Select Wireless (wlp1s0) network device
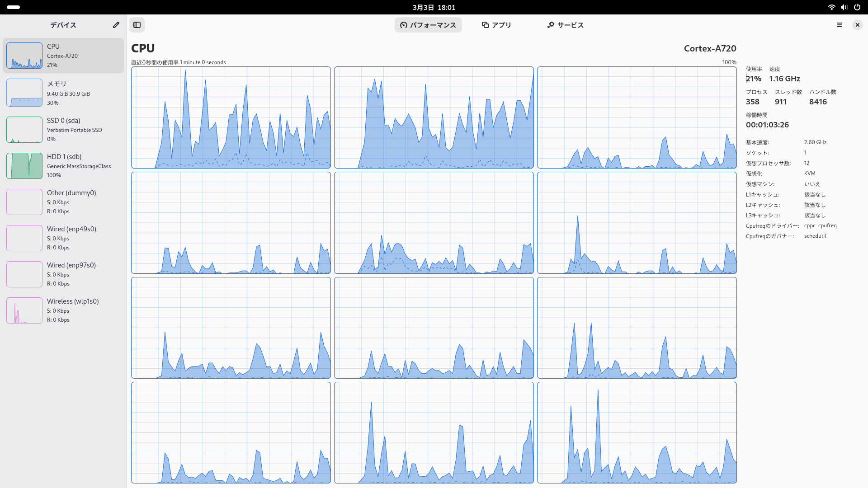868x488 pixels. [63, 310]
